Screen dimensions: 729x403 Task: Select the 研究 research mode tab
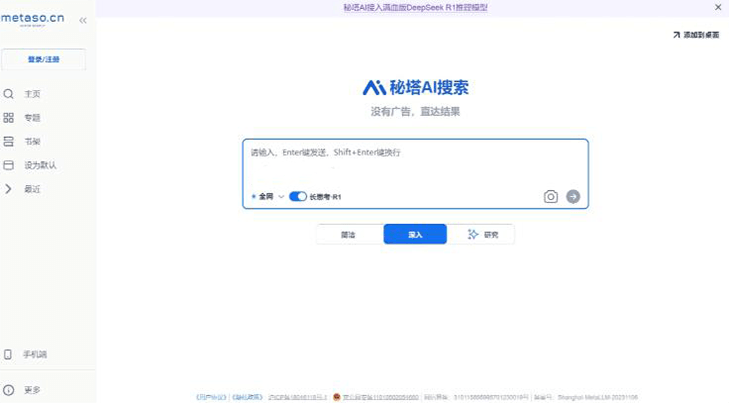[x=483, y=234]
